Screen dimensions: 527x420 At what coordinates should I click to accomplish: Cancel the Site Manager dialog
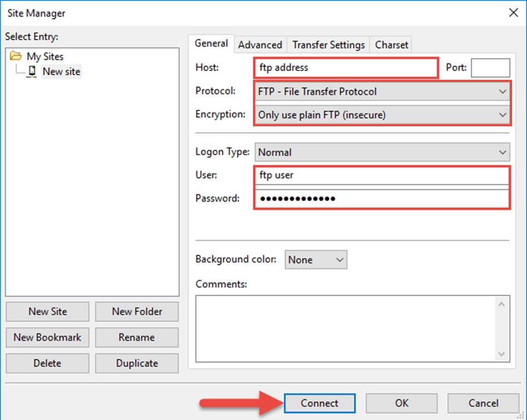coord(483,403)
